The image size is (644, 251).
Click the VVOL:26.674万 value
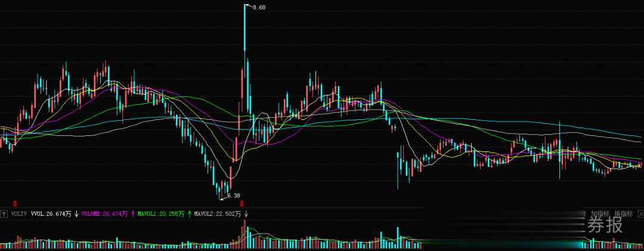pos(51,214)
